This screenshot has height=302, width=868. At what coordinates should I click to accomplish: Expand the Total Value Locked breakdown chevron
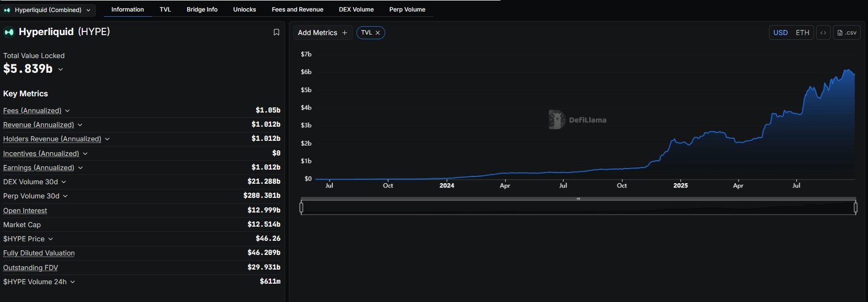point(61,69)
